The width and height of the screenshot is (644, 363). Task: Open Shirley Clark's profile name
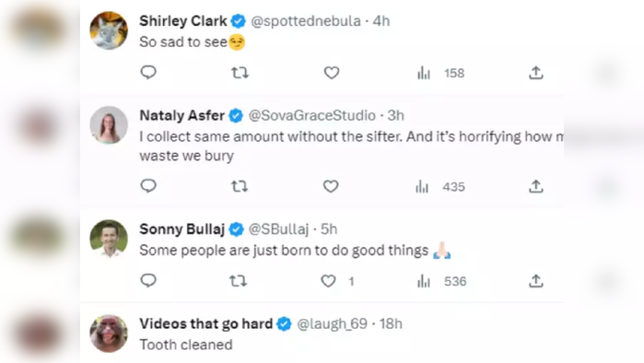[x=183, y=21]
